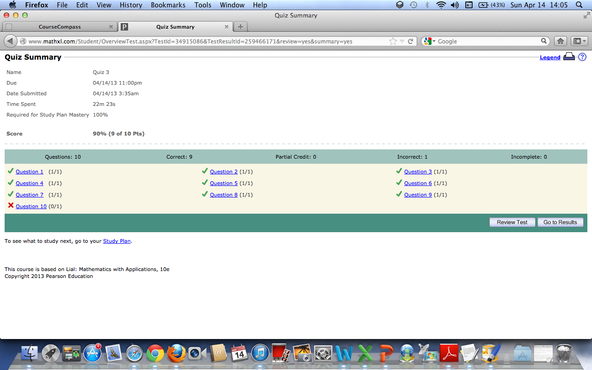
Task: Open the Edit menu
Action: pos(82,5)
